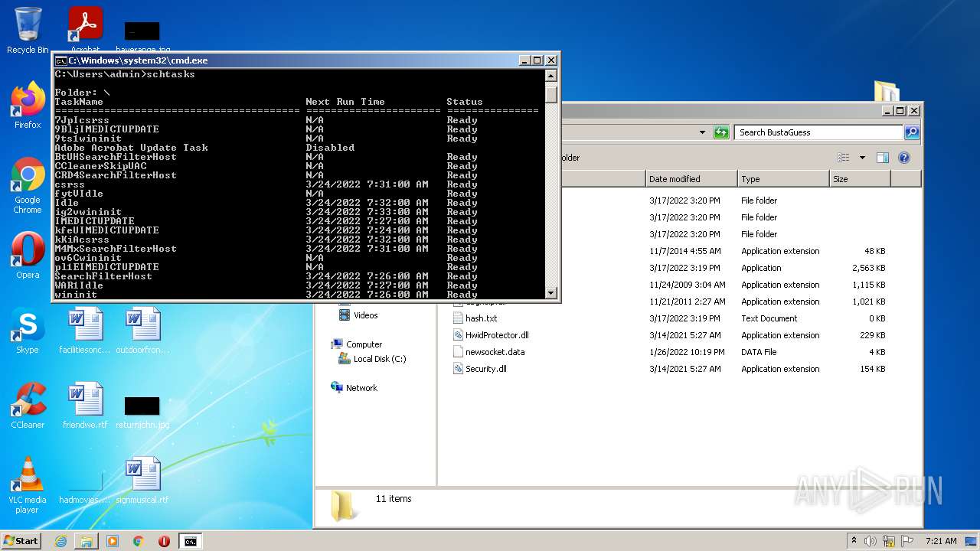
Task: Click the network status tray icon
Action: (x=889, y=541)
